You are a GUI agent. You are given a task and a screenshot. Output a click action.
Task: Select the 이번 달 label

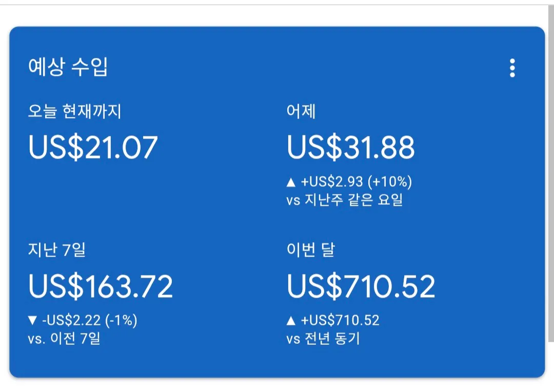click(311, 250)
